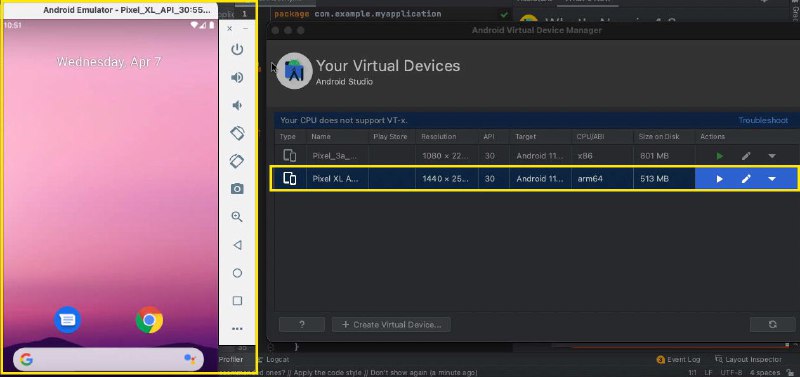Tap the emulator Back triangle button
The image size is (800, 377).
(237, 245)
